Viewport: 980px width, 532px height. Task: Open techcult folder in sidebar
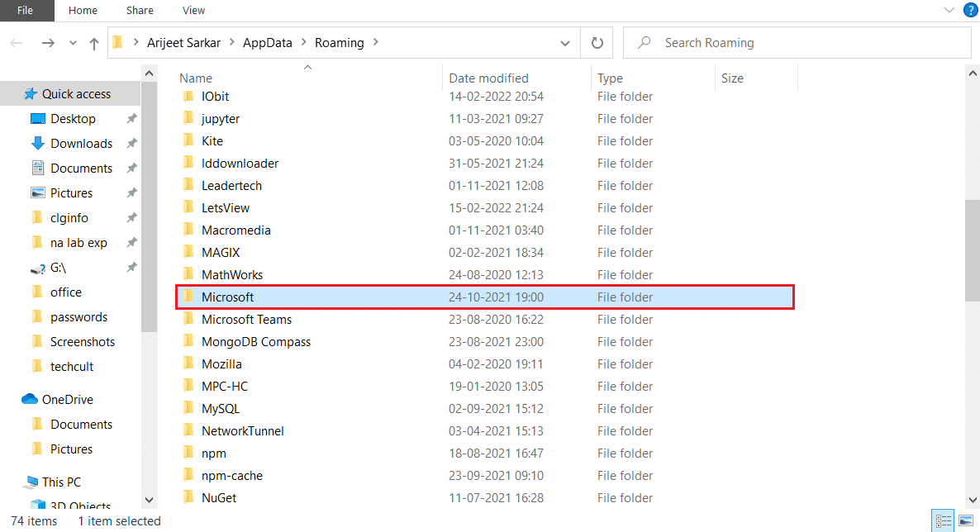coord(71,366)
